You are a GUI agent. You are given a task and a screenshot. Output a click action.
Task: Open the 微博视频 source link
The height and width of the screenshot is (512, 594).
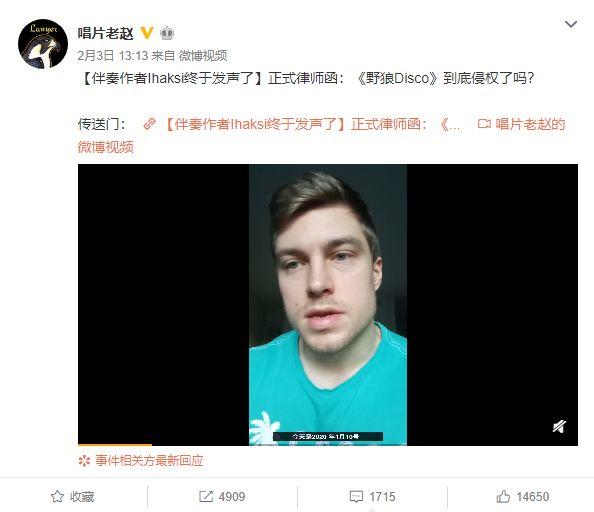tap(203, 56)
